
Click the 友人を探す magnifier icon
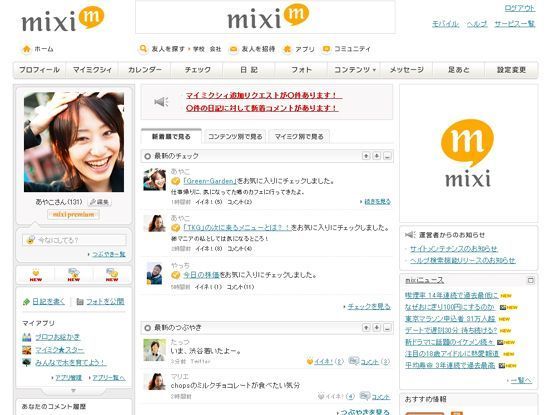tap(143, 49)
